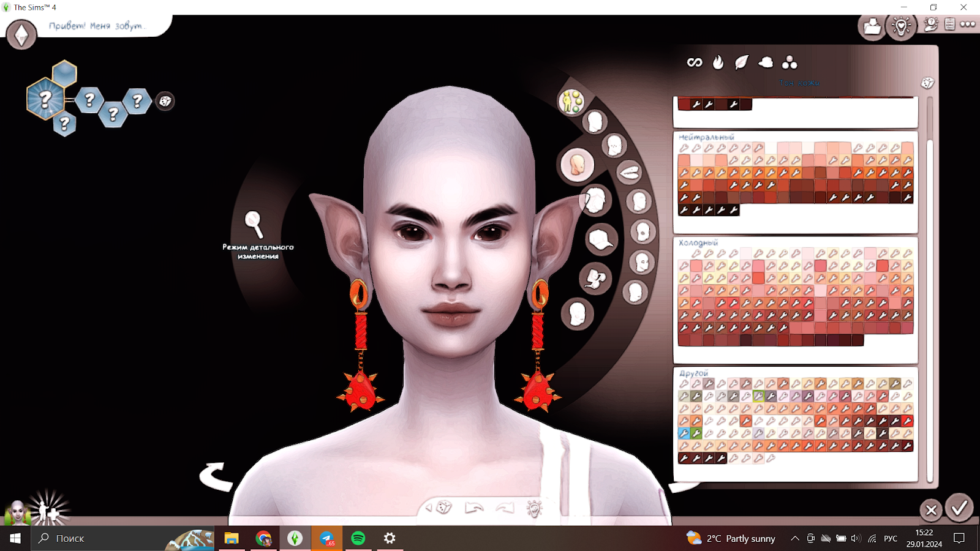Choose the first trait hexagon beside aspiration
Viewport: 980px width, 551px height.
[x=89, y=99]
